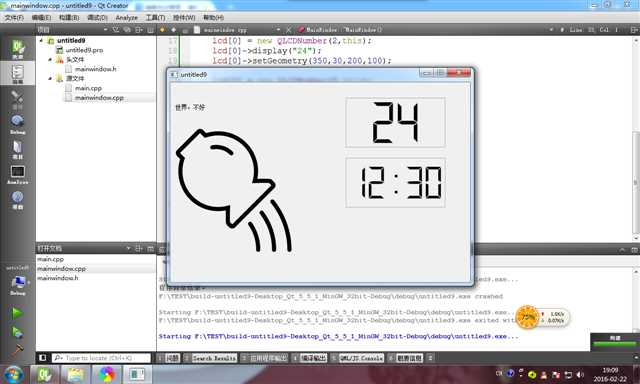The height and width of the screenshot is (384, 640).
Task: Open the 工具(T) Tools menu
Action: pyautogui.click(x=156, y=18)
